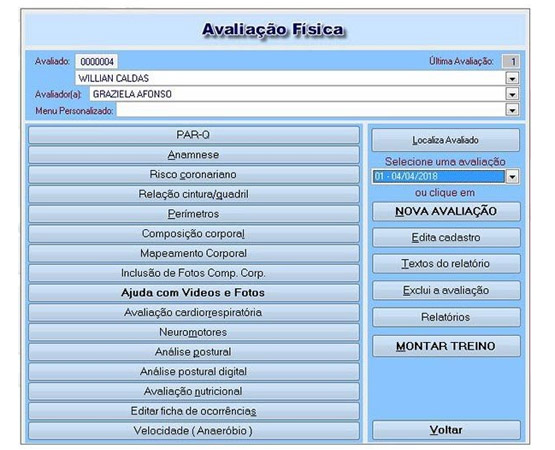Select the 01 - 04/04/2018 evaluation entry
Viewport: 555px width, 450px height.
pos(439,176)
